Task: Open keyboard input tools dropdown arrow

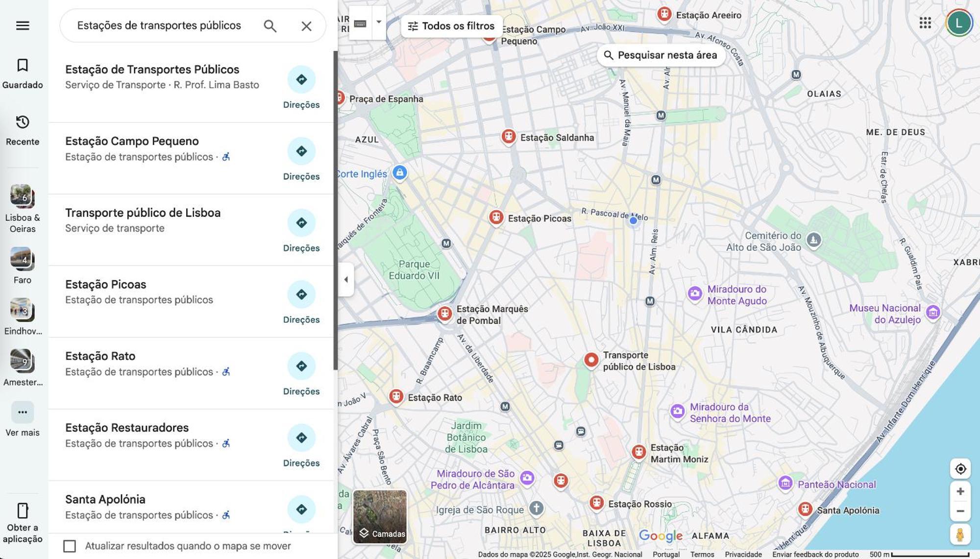Action: pos(379,22)
